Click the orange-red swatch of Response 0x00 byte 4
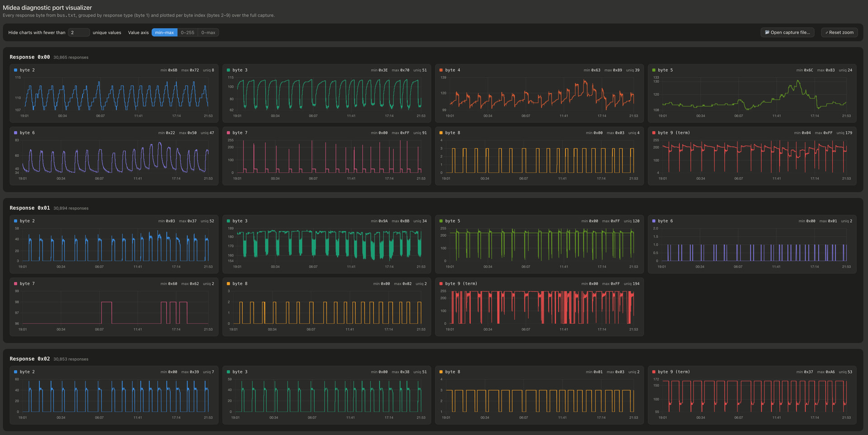Viewport: 868px width, 435px height. [441, 70]
